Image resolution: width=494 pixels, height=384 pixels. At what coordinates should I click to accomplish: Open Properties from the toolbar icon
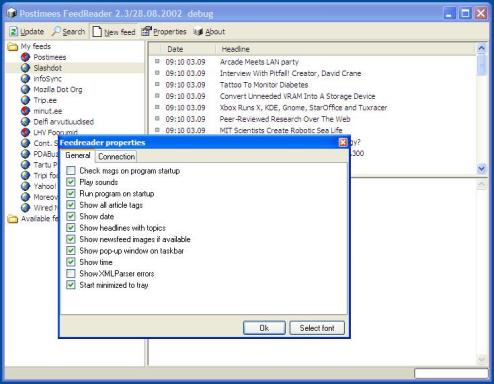146,31
